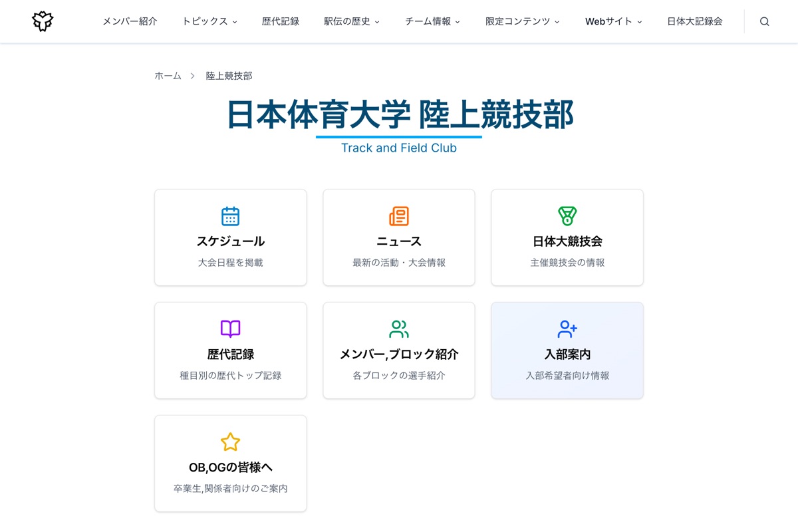Open 歴代記録 in the top navigation
This screenshot has width=798, height=532.
pos(281,21)
